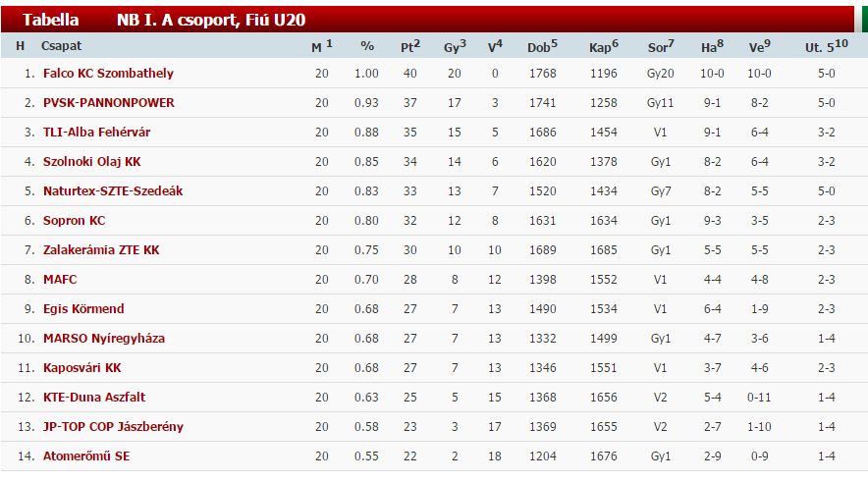Open the Falco KC Szombathely team link

(108, 73)
